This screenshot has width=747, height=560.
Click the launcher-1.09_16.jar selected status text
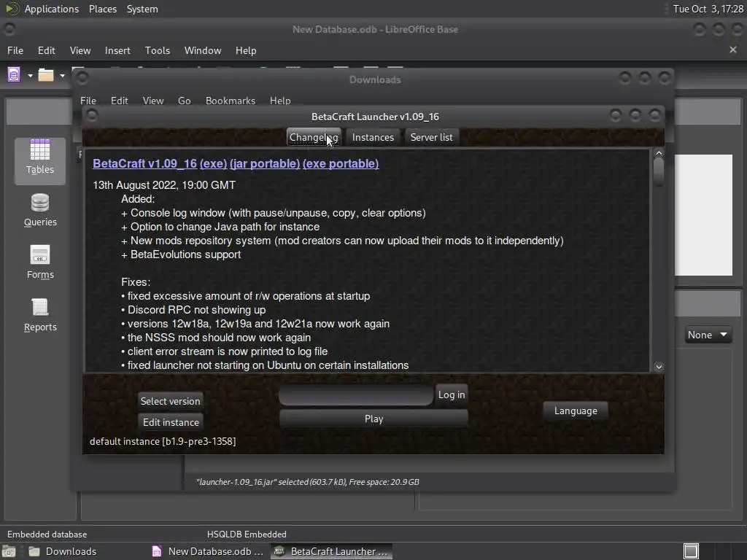point(308,482)
